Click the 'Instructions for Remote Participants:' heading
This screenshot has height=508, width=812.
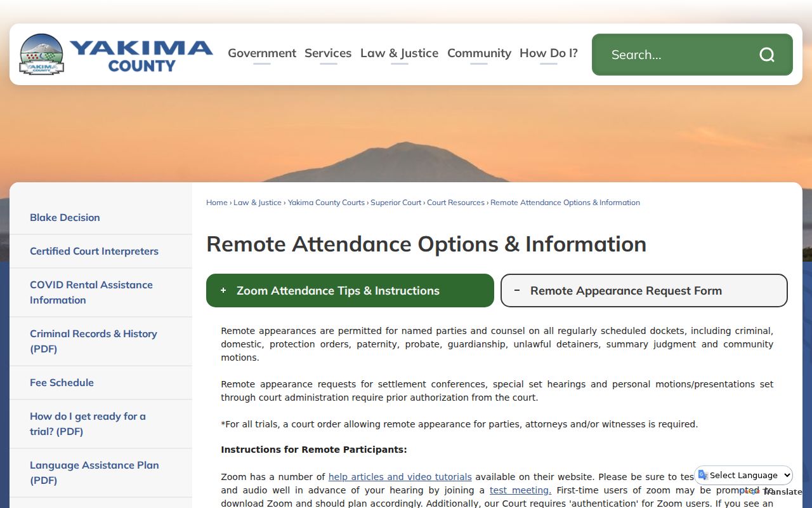[314, 450]
